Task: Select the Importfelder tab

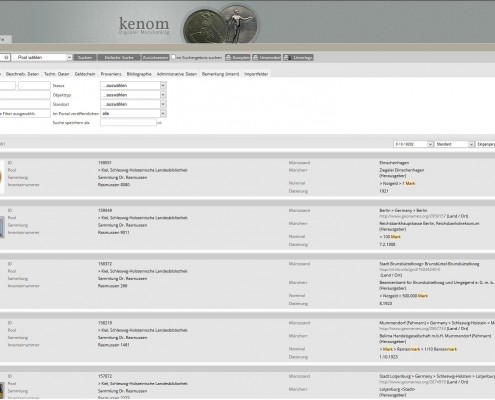Action: (x=256, y=74)
